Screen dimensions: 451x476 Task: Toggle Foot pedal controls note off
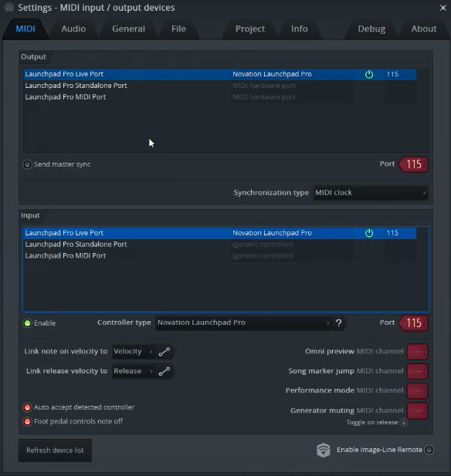pyautogui.click(x=27, y=422)
